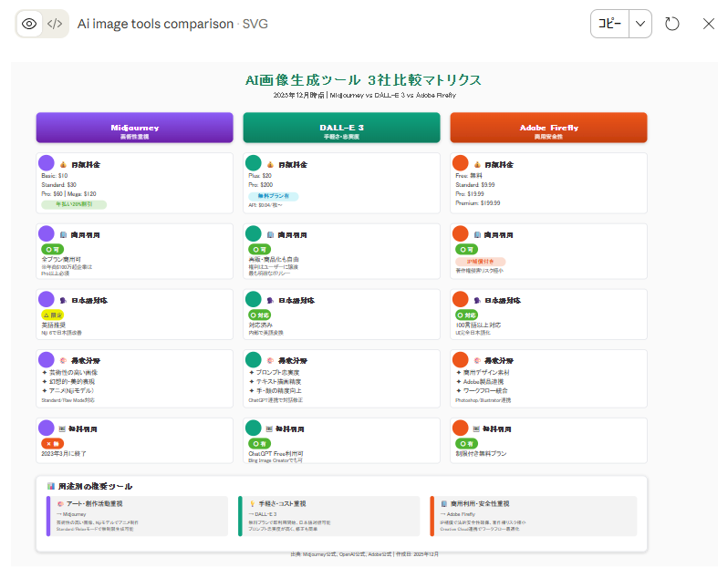Click the 'AI画像生成ツール 3社比較マトリクス' title

363,80
